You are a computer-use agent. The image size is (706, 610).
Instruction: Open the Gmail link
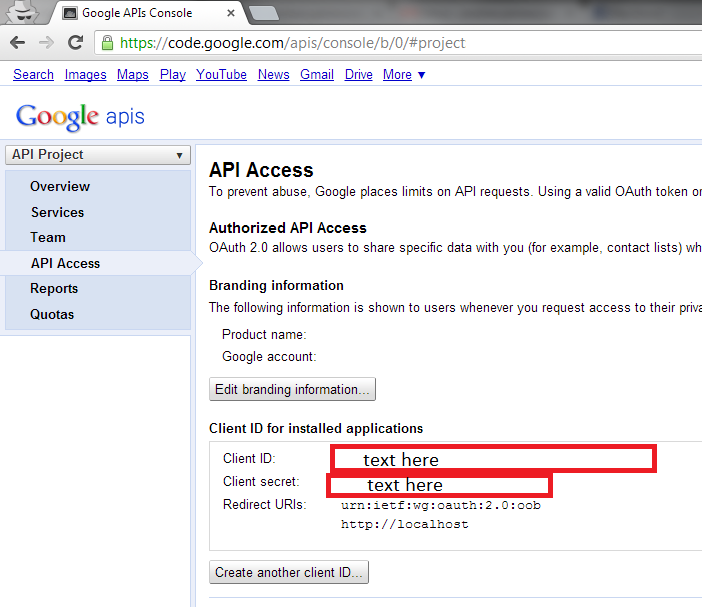[x=317, y=75]
